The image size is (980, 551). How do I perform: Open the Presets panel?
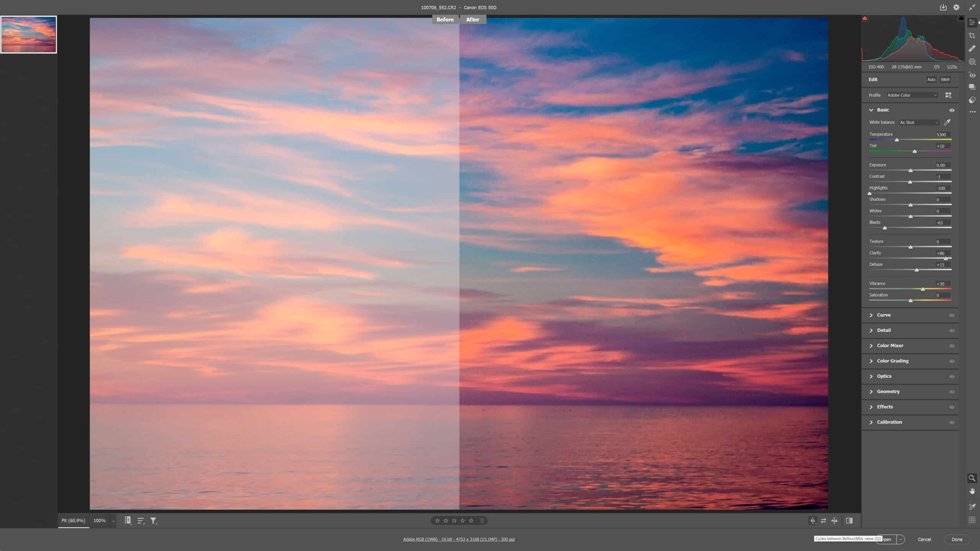[972, 86]
